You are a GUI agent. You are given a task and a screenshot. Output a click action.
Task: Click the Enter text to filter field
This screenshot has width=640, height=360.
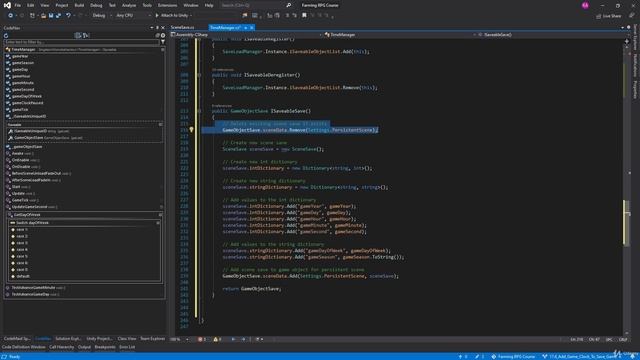click(x=82, y=42)
